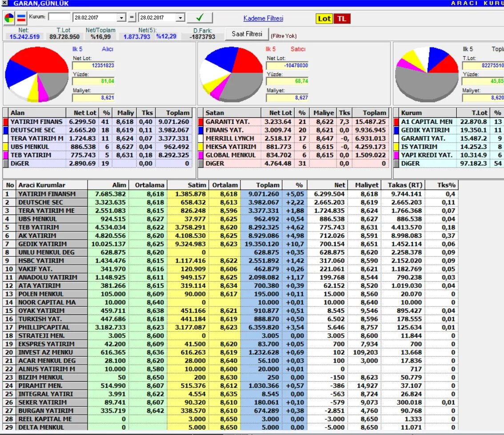This screenshot has height=435, width=504.
Task: Click the Saat Filtresi button
Action: (x=247, y=34)
